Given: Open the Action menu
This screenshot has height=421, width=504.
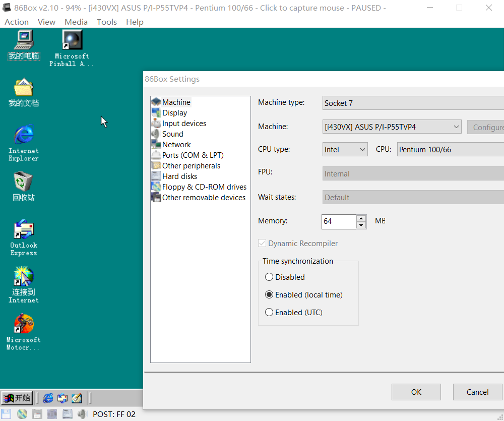Looking at the screenshot, I should click(17, 22).
